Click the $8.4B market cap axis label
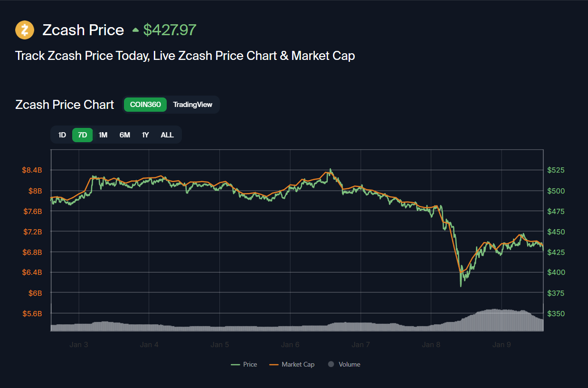This screenshot has width=588, height=388. [x=32, y=170]
